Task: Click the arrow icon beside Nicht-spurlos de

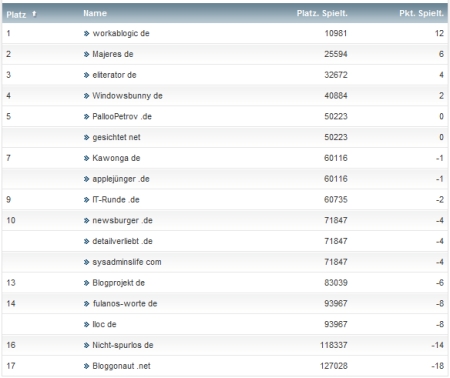Action: click(87, 345)
